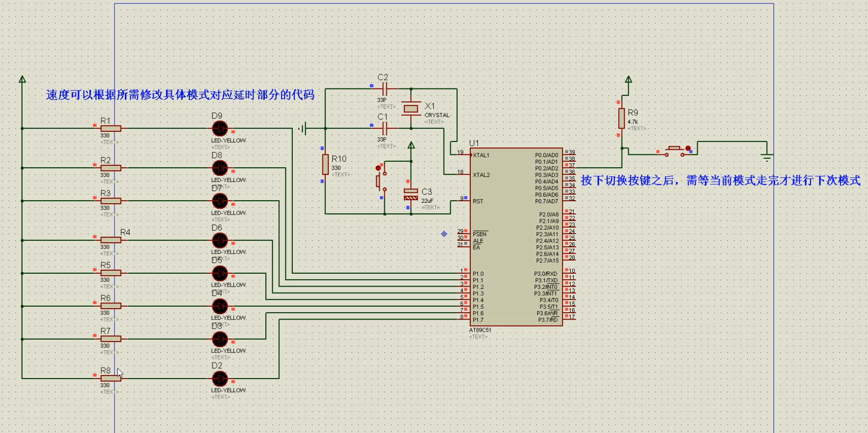Click the P1.0 pin label
This screenshot has width=868, height=433.
(x=478, y=274)
